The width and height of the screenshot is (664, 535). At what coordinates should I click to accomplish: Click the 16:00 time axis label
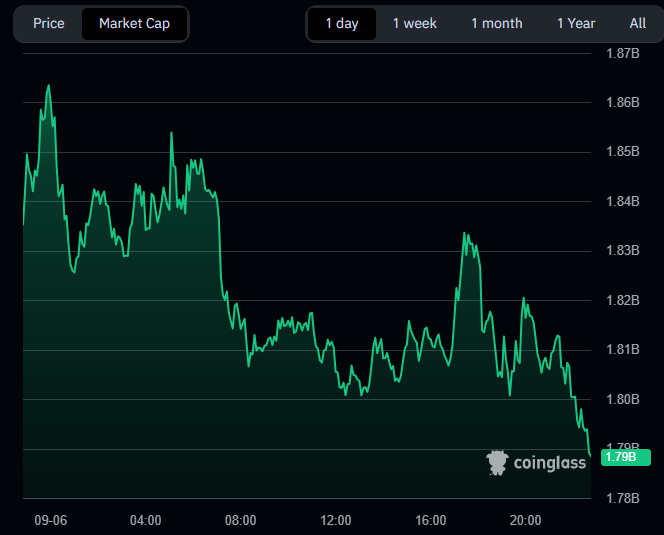[431, 520]
